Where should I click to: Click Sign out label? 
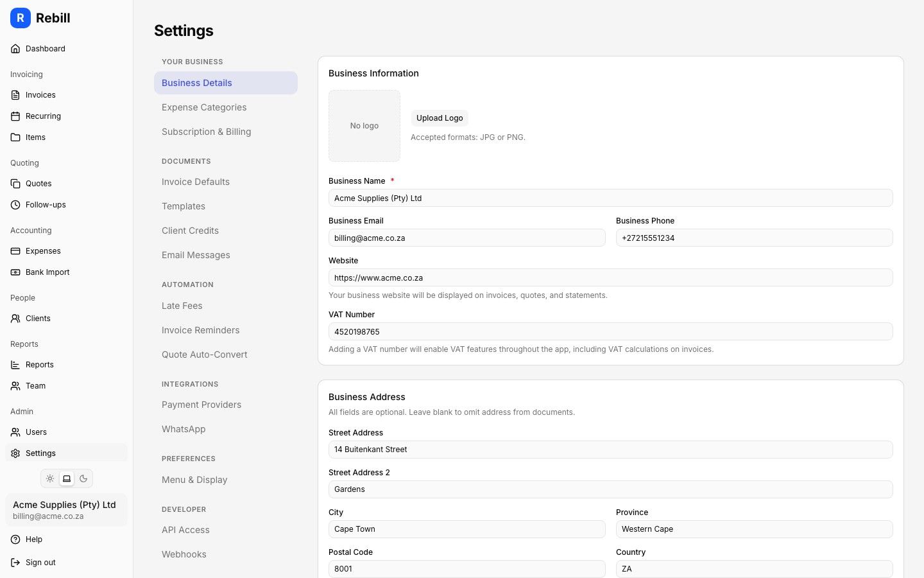(x=40, y=563)
